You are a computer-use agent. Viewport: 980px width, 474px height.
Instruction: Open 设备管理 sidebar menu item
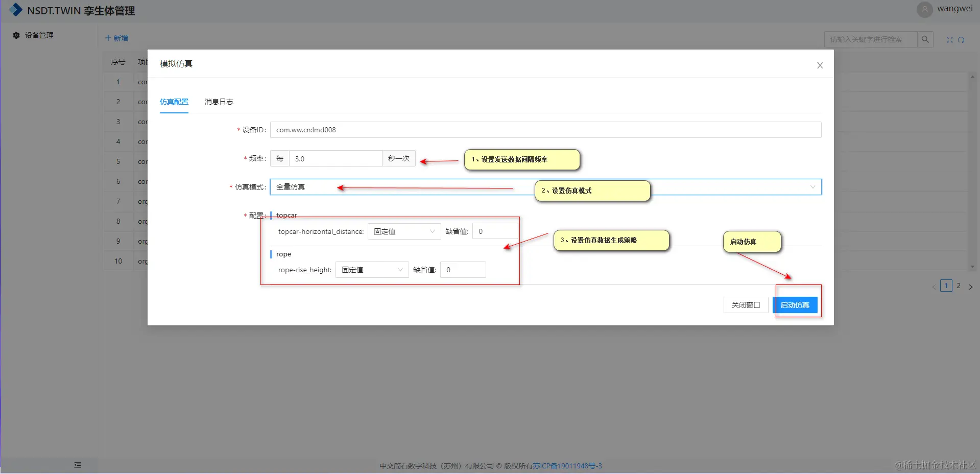pyautogui.click(x=39, y=35)
